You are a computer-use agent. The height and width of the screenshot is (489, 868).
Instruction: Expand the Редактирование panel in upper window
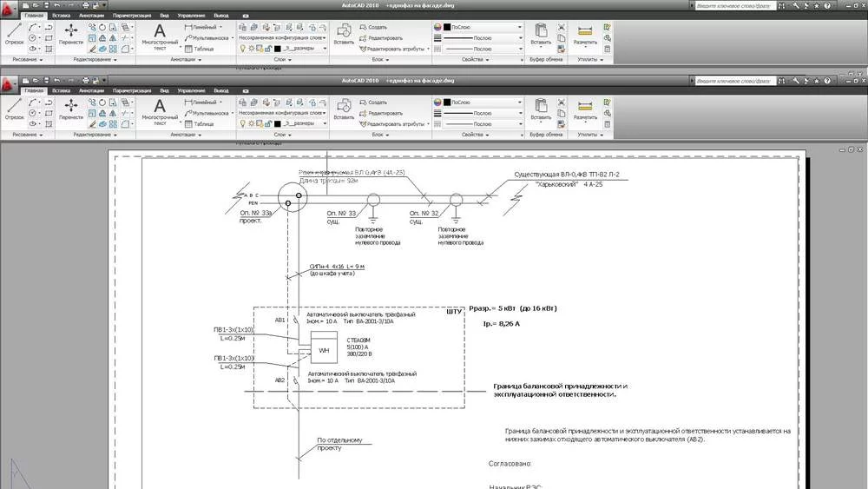(95, 59)
